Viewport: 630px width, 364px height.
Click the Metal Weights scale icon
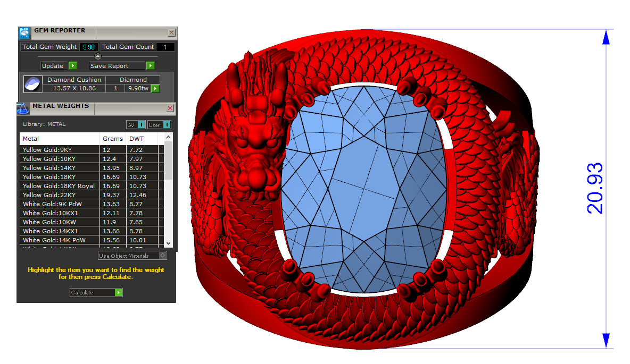click(23, 108)
